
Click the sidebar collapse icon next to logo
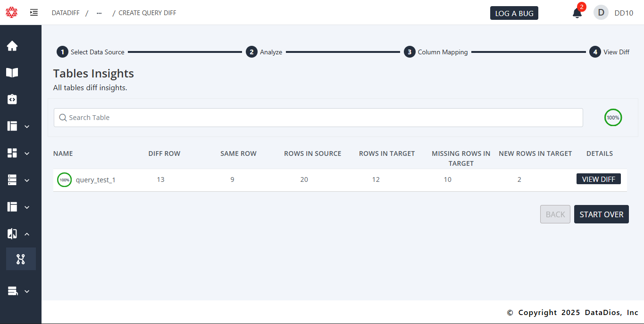(x=33, y=12)
